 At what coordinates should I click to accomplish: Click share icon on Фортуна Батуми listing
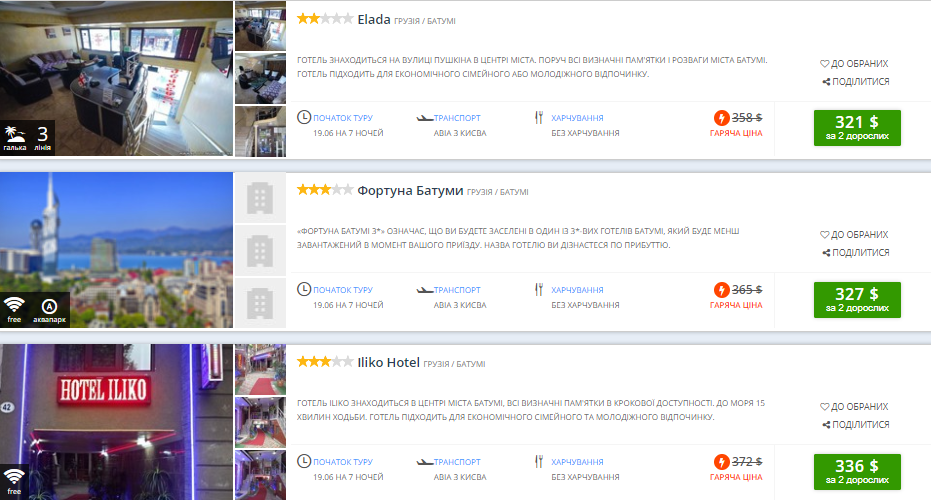pos(826,253)
